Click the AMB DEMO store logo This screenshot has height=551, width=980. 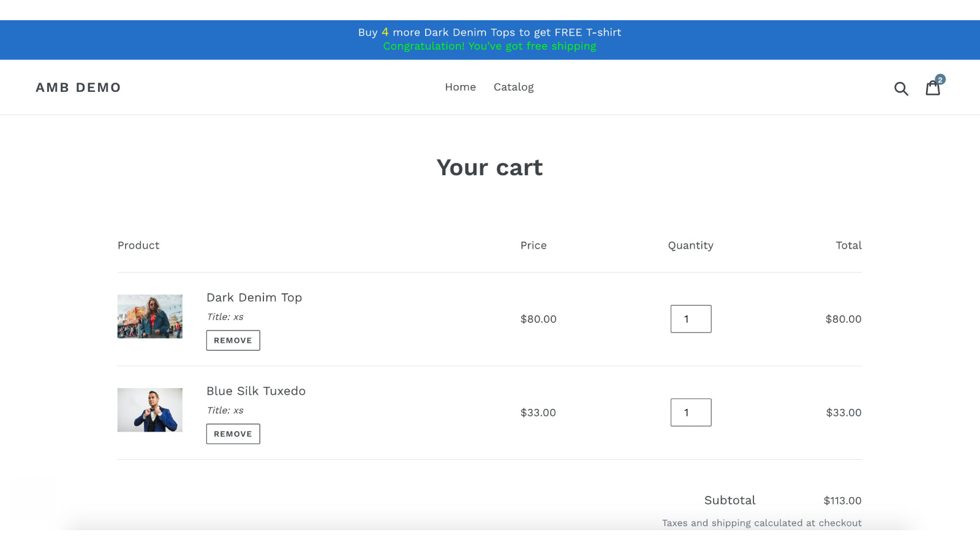(x=78, y=88)
